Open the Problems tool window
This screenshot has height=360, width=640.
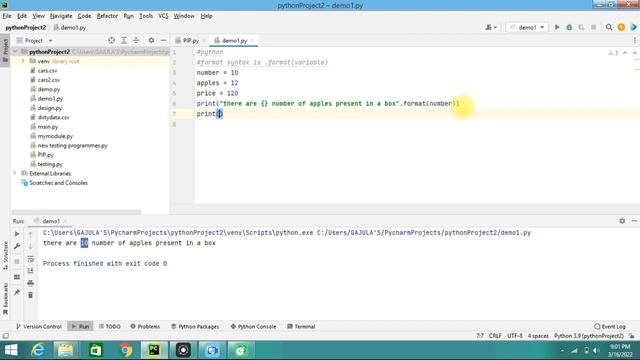click(x=145, y=327)
